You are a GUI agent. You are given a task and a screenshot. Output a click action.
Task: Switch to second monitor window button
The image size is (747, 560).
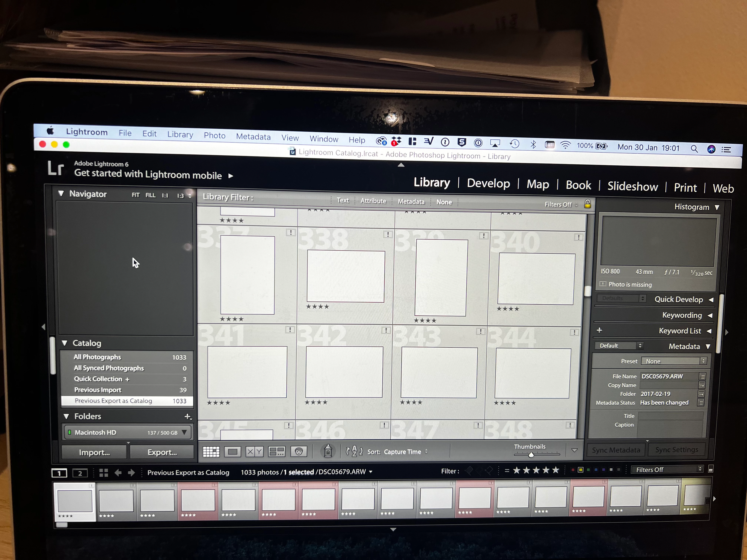click(x=80, y=473)
